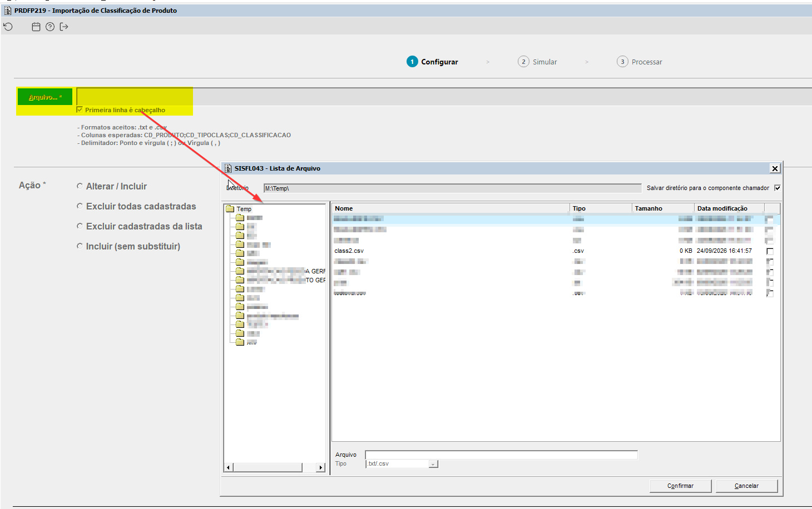Screen dimensions: 812x509
Task: Select Excluir cadastradas da lista radio option
Action: coord(80,226)
